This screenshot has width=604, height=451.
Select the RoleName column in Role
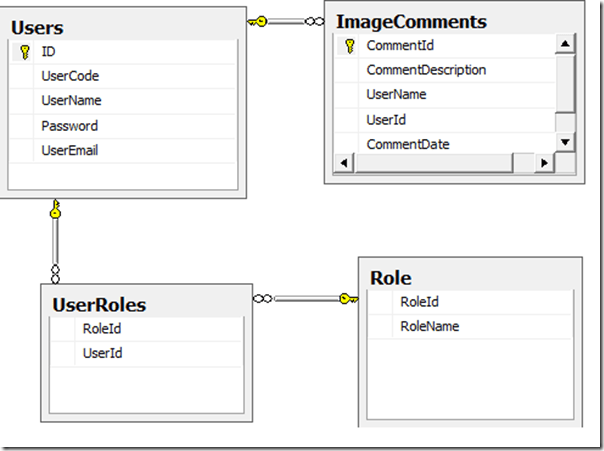point(429,326)
